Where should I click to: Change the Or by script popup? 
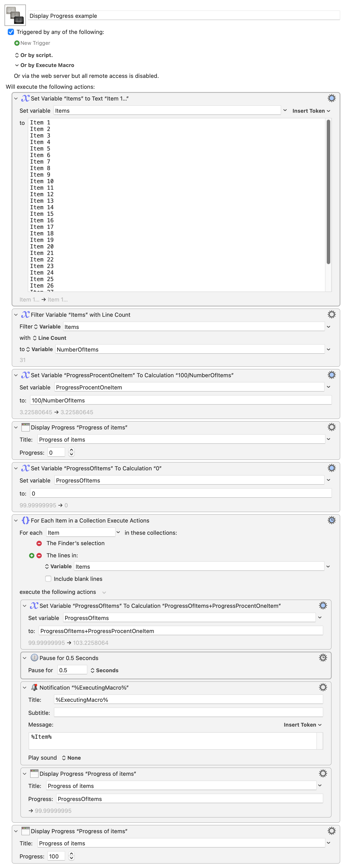point(34,55)
